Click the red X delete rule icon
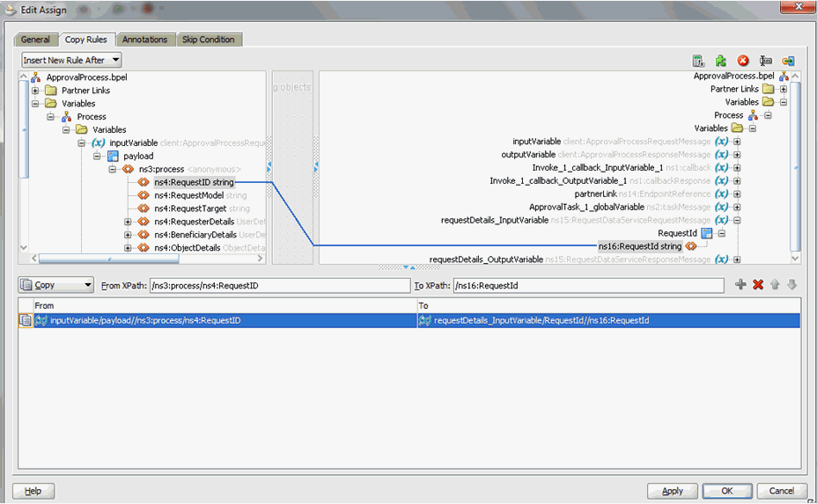This screenshot has width=817, height=504. tap(758, 284)
